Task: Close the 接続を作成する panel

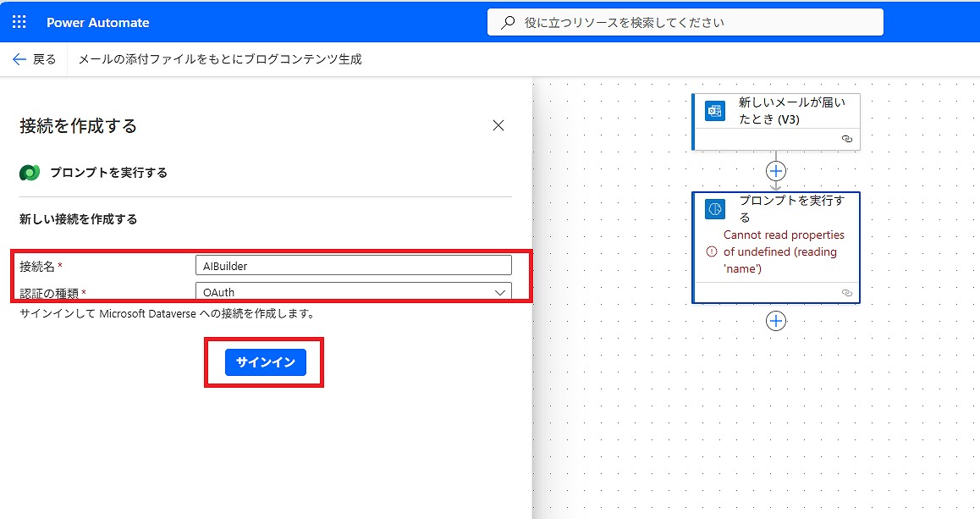Action: point(498,125)
